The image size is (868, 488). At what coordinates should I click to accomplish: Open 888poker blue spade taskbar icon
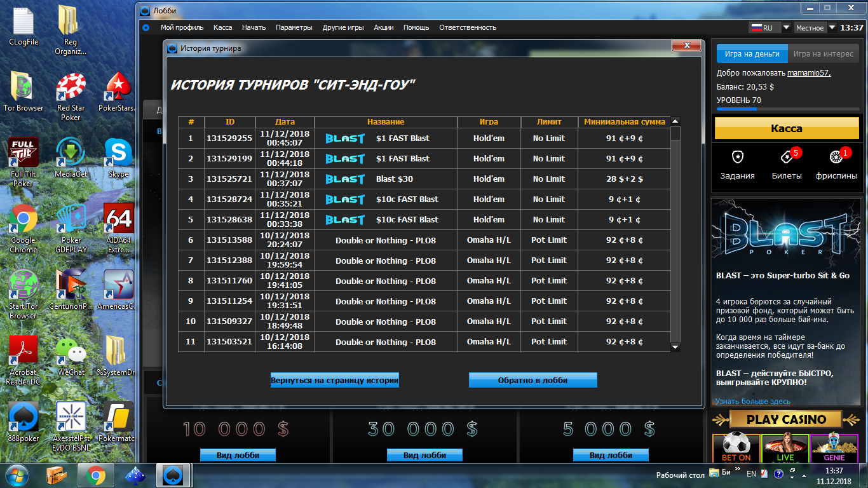tap(172, 475)
